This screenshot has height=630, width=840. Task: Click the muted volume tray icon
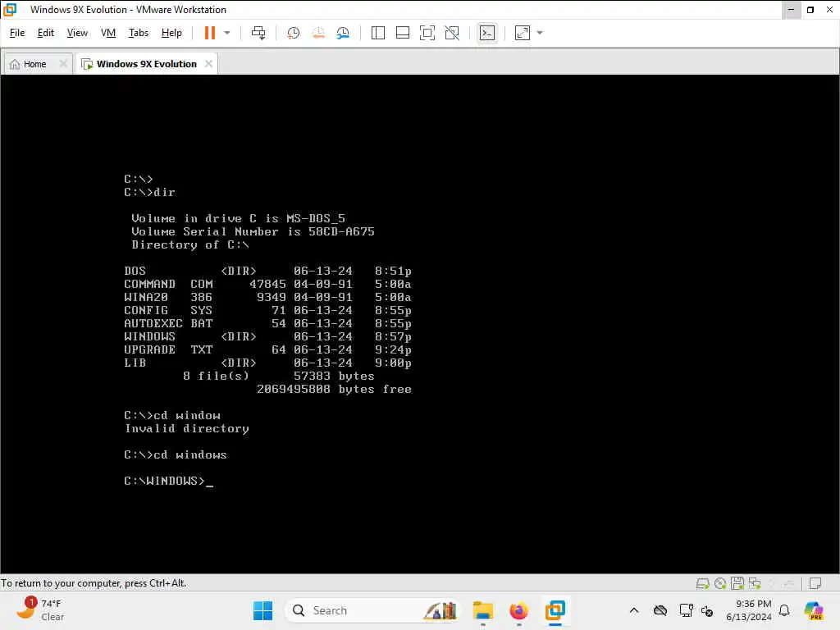point(707,610)
